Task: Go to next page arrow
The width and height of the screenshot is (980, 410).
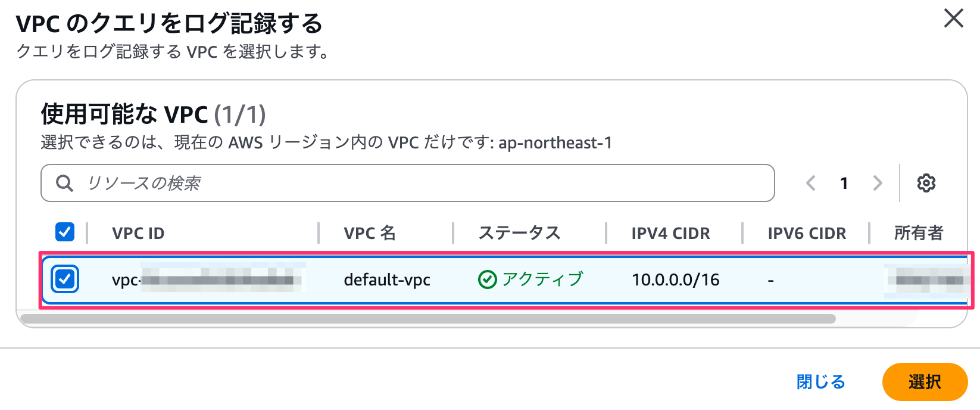Action: [877, 183]
